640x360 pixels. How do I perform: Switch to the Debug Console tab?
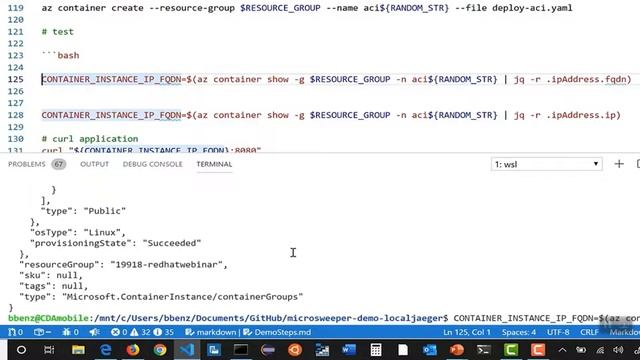pos(153,164)
